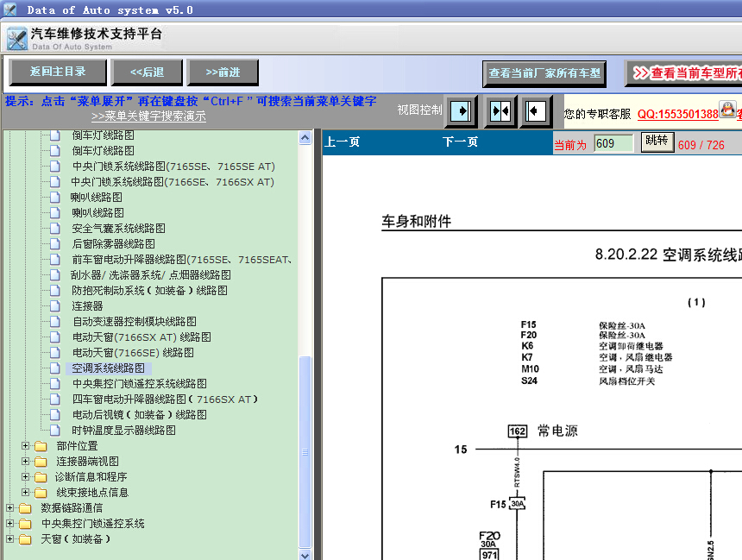
Task: Click the document icon for 安全气囊系统线路图
Action: [55, 229]
